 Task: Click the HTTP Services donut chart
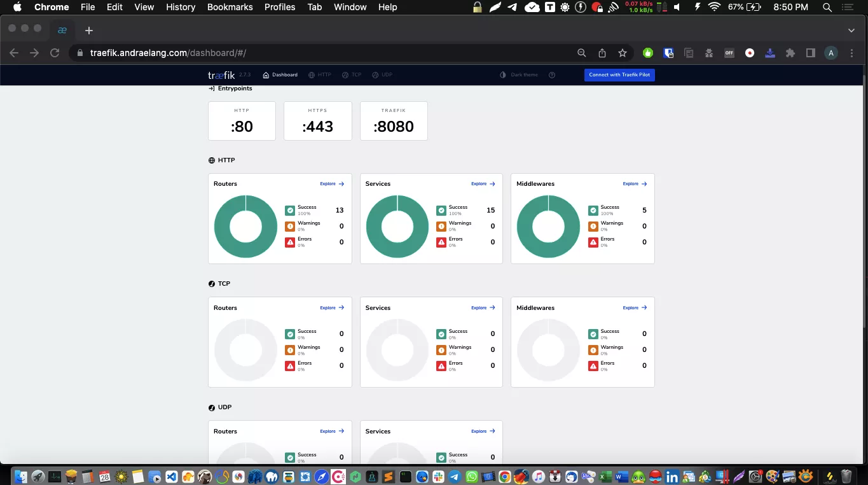[x=397, y=227]
